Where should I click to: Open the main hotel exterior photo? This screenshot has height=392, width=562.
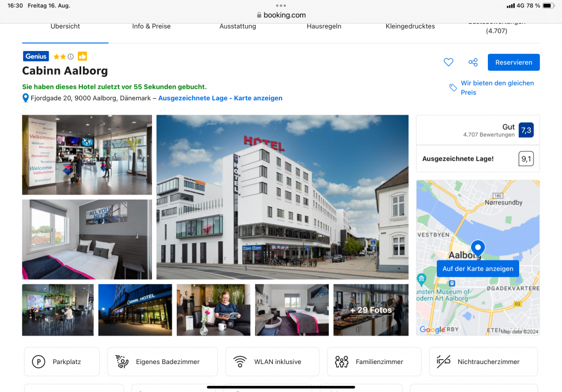tap(283, 197)
